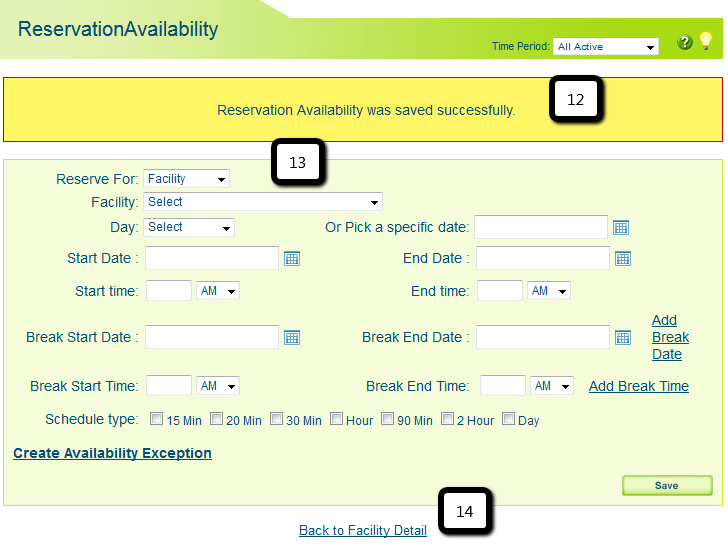Viewport: 728px width, 546px height.
Task: Open the Break End Date calendar icon
Action: point(623,337)
